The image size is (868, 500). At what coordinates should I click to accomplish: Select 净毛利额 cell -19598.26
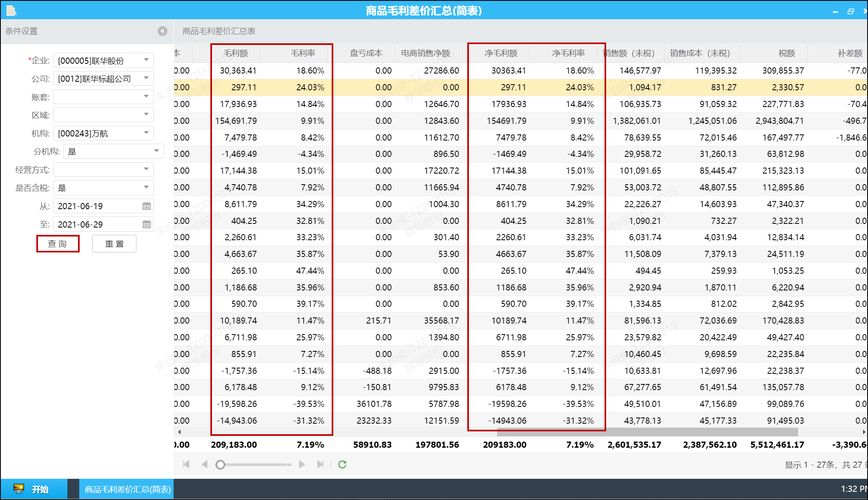[507, 404]
